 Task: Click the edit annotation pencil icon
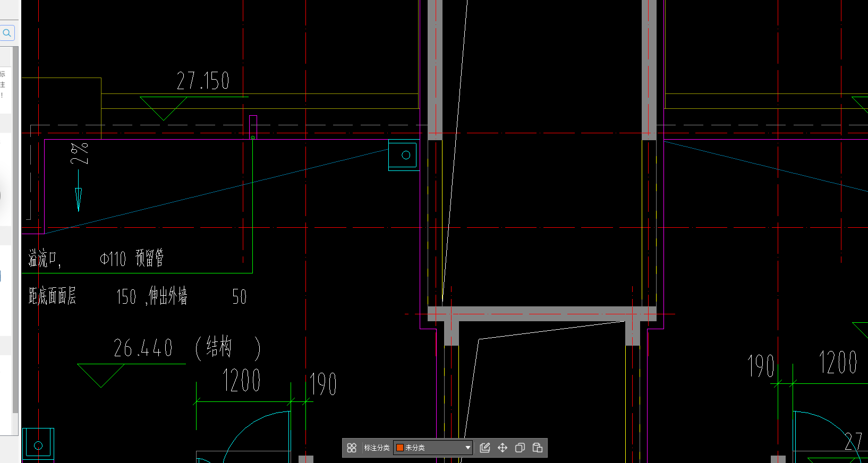pos(484,448)
